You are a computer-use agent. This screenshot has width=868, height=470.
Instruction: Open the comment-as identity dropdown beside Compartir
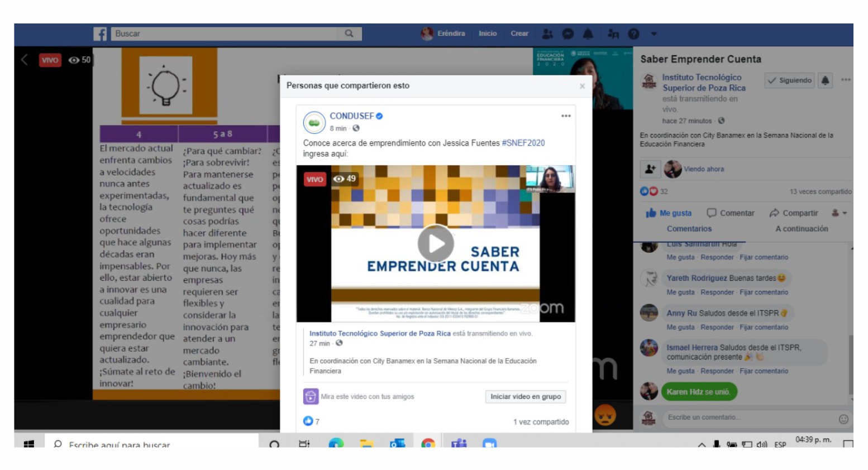[839, 213]
